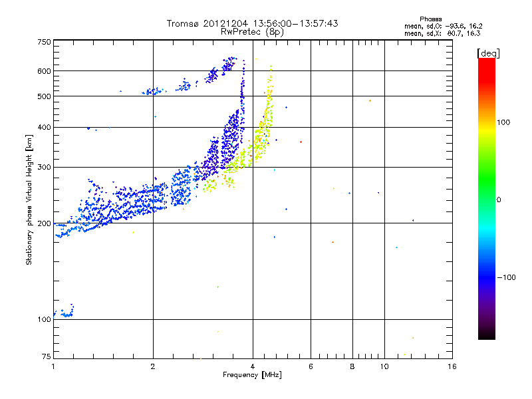Click the "mean, sd,X: 80.7, 16.3" line
The image size is (532, 399).
tap(442, 33)
